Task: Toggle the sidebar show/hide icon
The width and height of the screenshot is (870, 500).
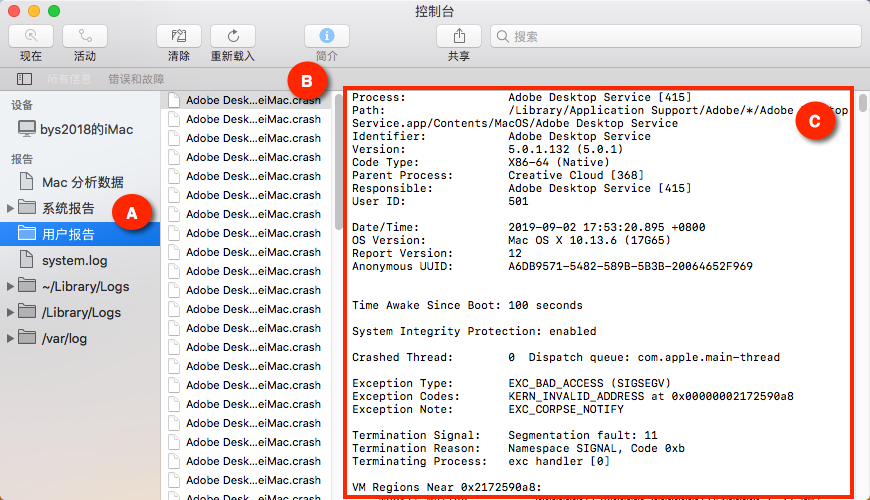Action: (24, 79)
